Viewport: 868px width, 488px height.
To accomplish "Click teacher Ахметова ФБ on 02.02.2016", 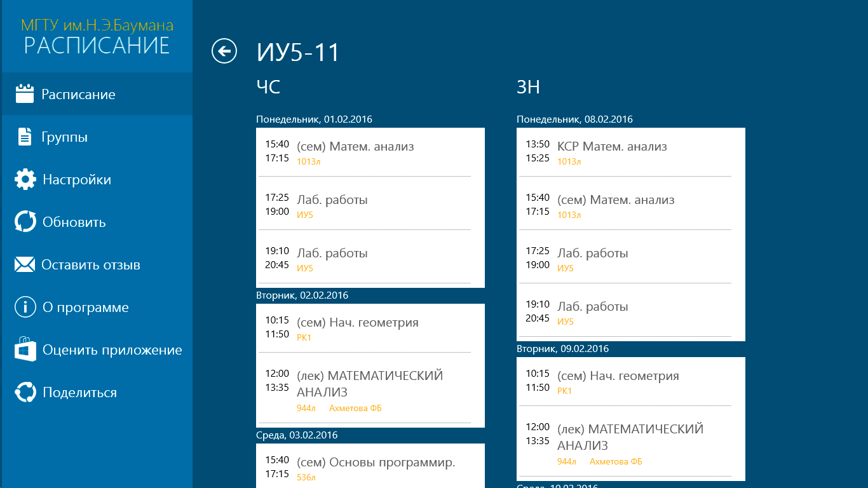I will [355, 409].
